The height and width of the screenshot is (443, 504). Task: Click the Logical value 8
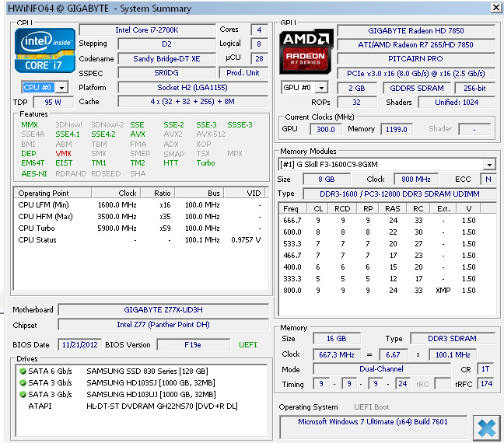pyautogui.click(x=259, y=44)
